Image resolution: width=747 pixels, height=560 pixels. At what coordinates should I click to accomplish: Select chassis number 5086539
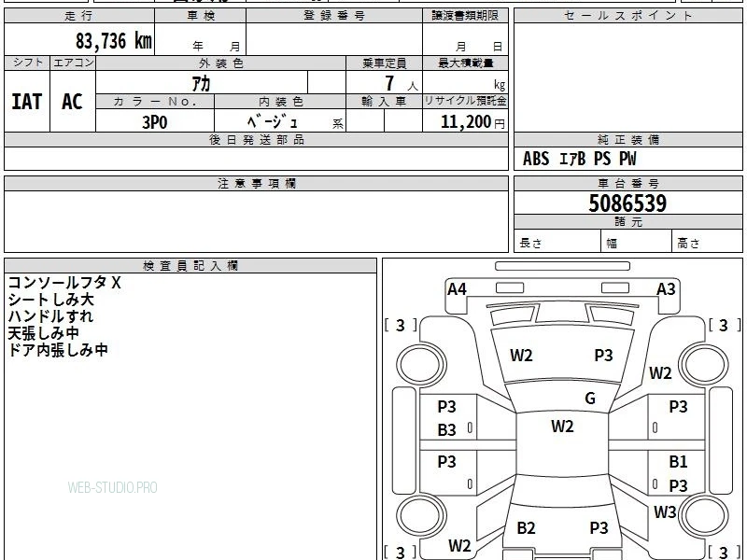627,203
